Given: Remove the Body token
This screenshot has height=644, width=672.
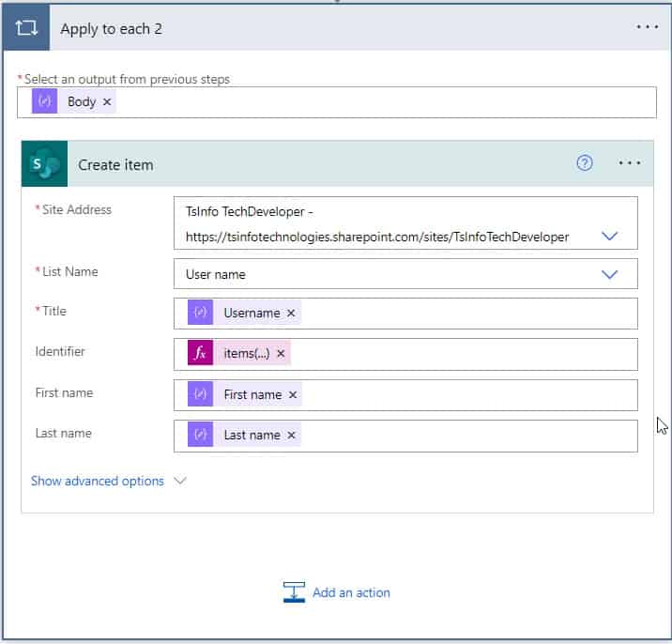Looking at the screenshot, I should tap(107, 102).
